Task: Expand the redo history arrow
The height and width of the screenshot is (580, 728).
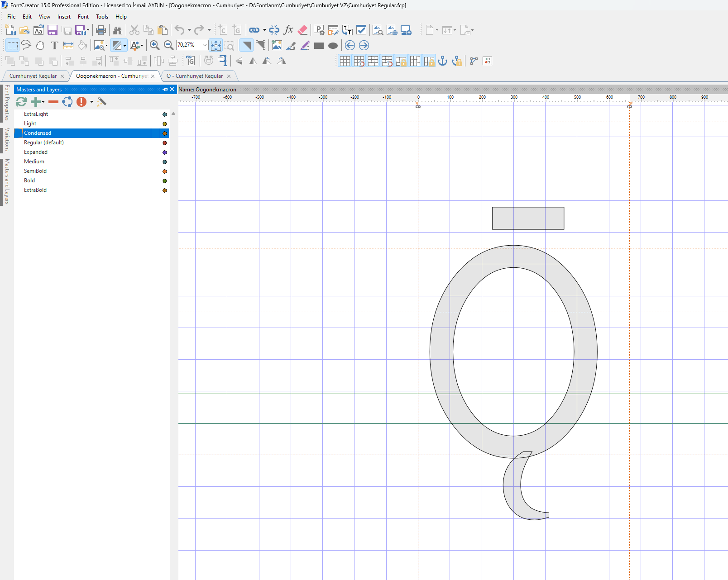Action: (209, 30)
